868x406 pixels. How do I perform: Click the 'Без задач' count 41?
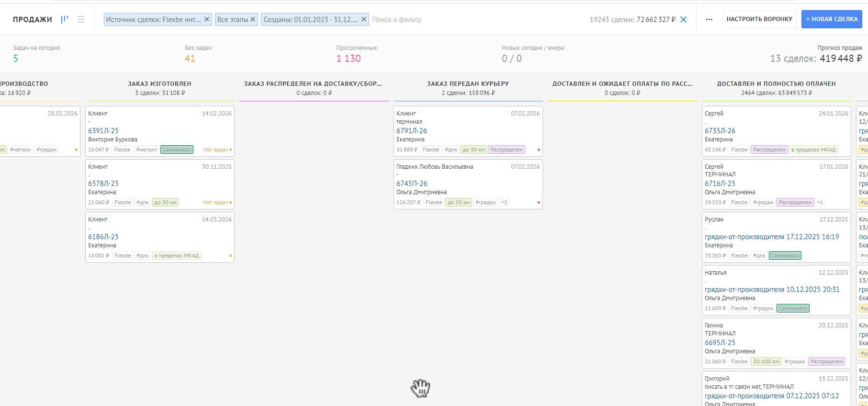point(190,58)
